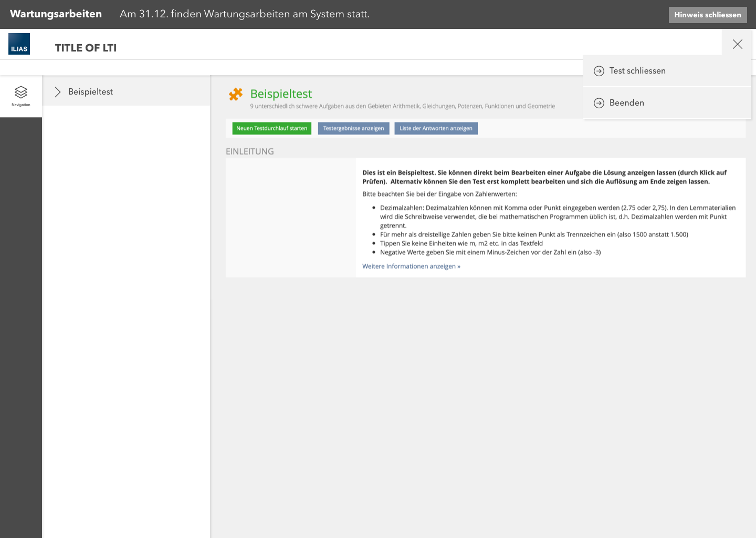Expand the Beispieltest chevron in navigation
This screenshot has width=756, height=538.
[x=58, y=92]
